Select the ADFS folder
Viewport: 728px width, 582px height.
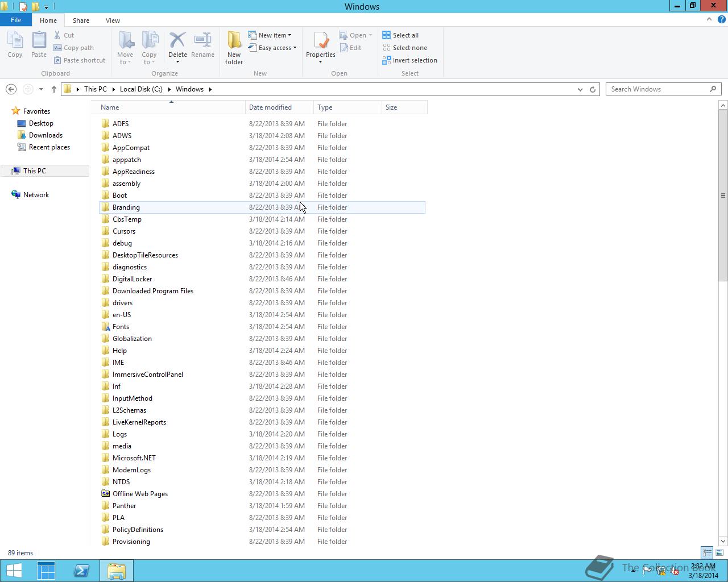(121, 124)
